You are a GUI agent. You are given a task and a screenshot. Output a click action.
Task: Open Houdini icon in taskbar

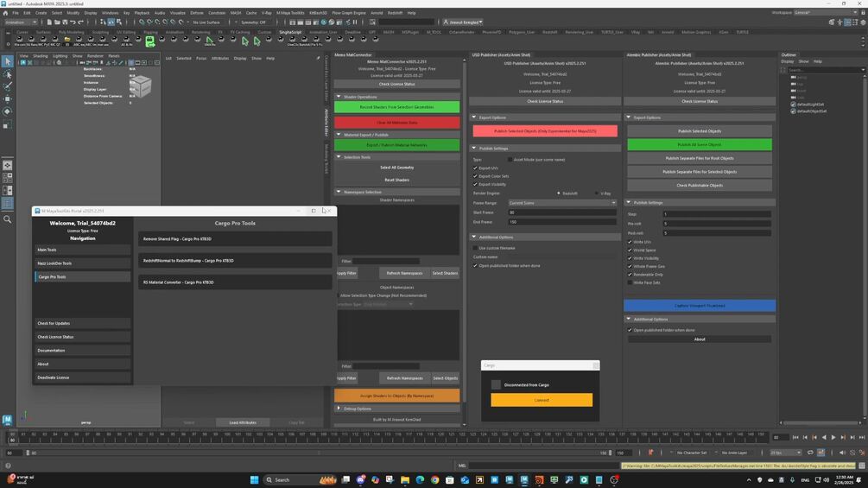tap(539, 479)
